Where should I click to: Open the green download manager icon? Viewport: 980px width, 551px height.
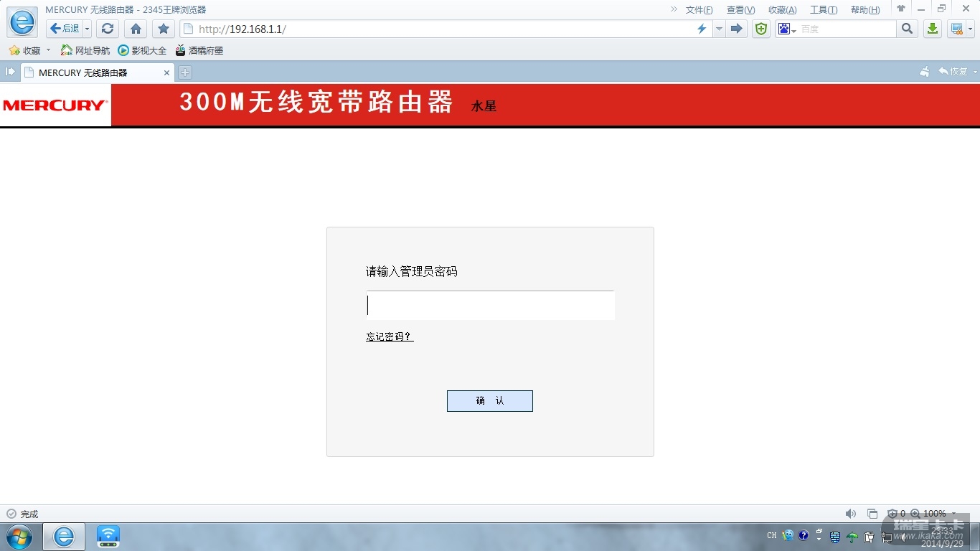click(932, 29)
